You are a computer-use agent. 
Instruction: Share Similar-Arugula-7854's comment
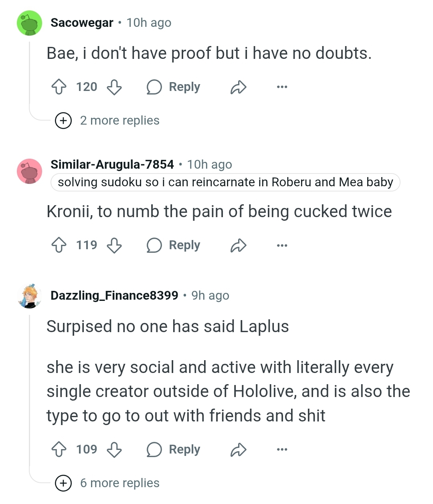[x=238, y=245]
